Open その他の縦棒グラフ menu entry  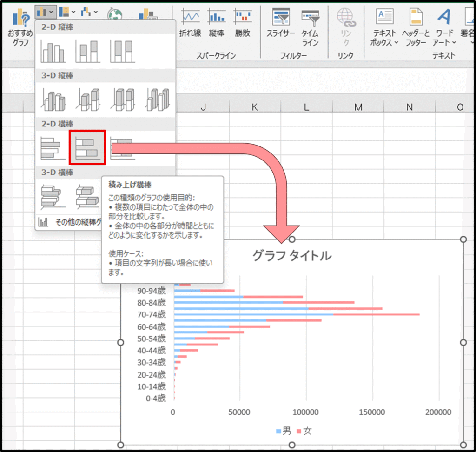point(70,222)
